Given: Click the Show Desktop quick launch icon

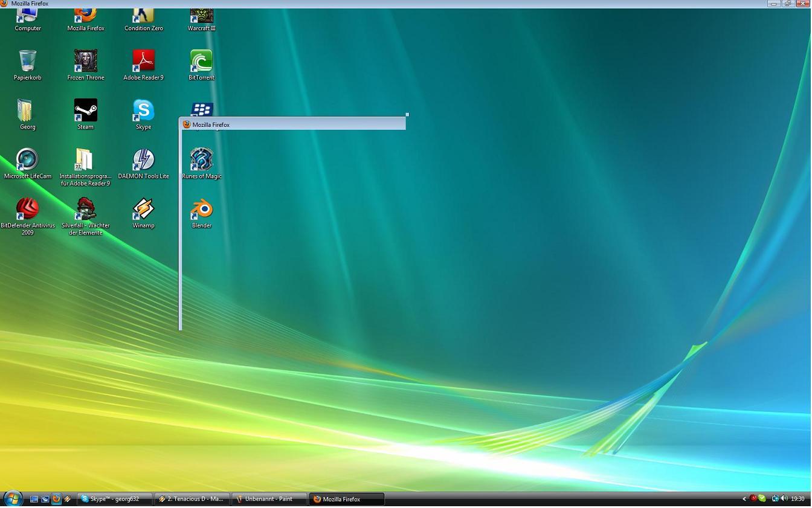Looking at the screenshot, I should pyautogui.click(x=34, y=499).
